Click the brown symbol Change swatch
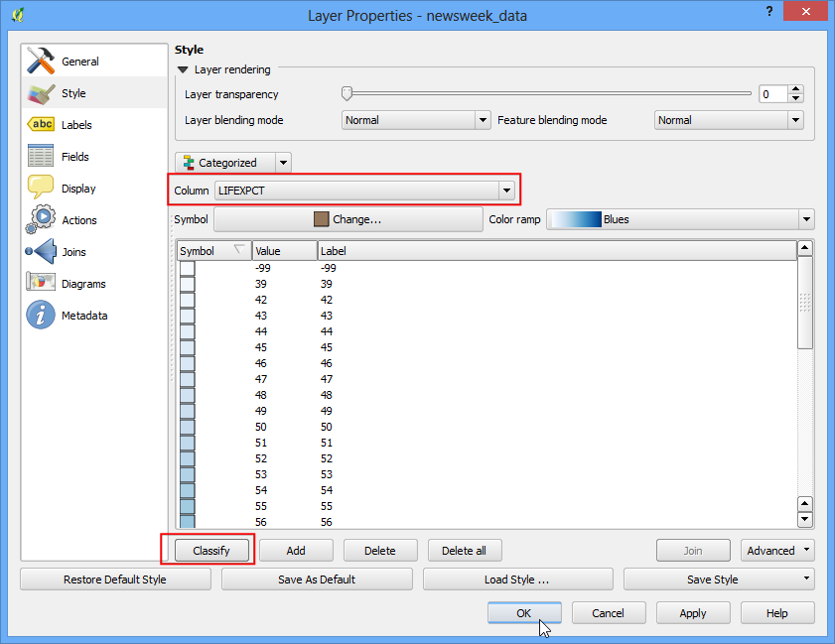 (x=321, y=219)
